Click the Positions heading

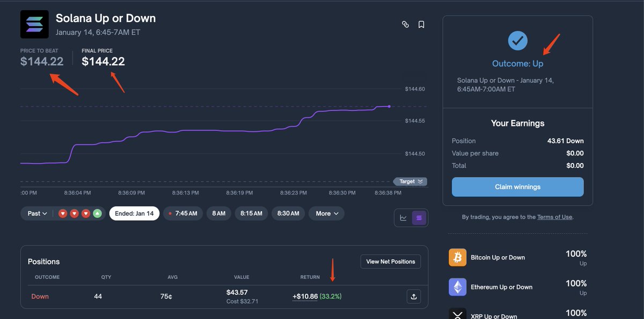(x=43, y=262)
